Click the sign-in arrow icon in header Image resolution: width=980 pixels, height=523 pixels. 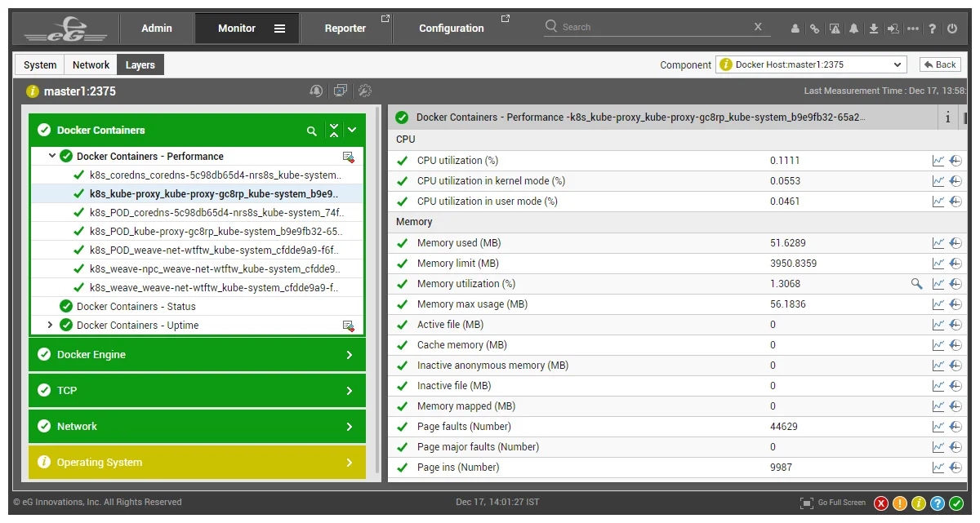point(893,29)
